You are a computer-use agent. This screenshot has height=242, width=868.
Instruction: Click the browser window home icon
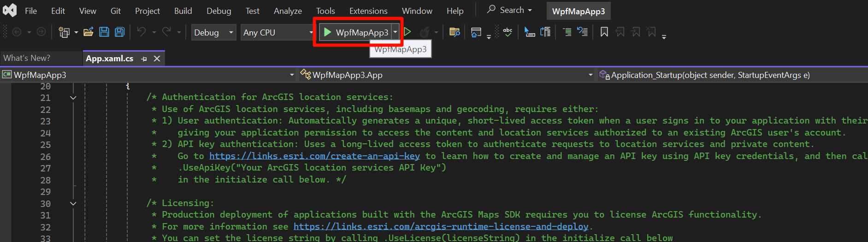[x=476, y=32]
